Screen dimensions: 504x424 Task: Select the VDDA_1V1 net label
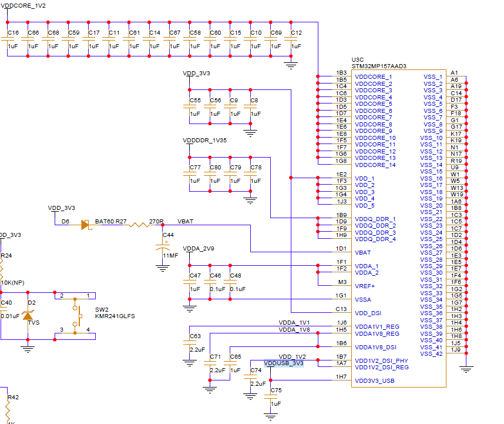[x=294, y=323]
